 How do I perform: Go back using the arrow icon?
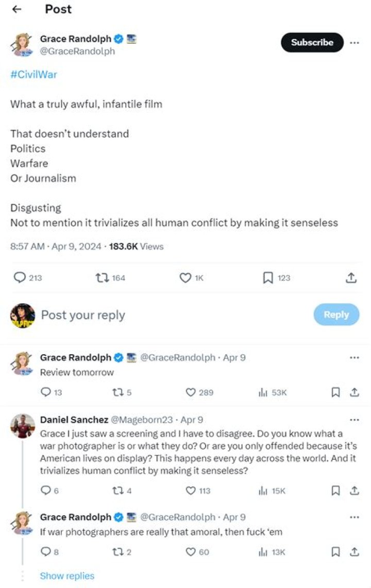point(16,9)
